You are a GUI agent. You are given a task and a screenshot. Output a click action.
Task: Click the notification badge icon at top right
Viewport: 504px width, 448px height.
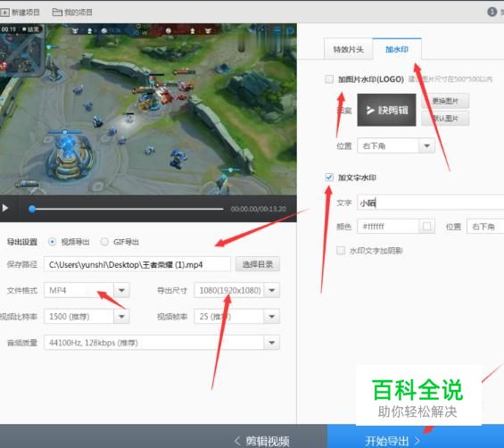[x=492, y=12]
